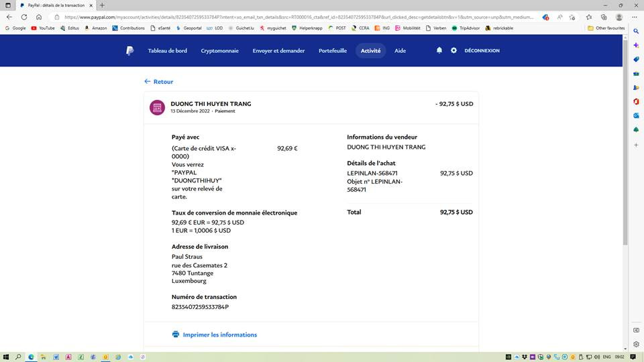The height and width of the screenshot is (362, 644).
Task: Click the browser address bar URL
Action: point(299,17)
